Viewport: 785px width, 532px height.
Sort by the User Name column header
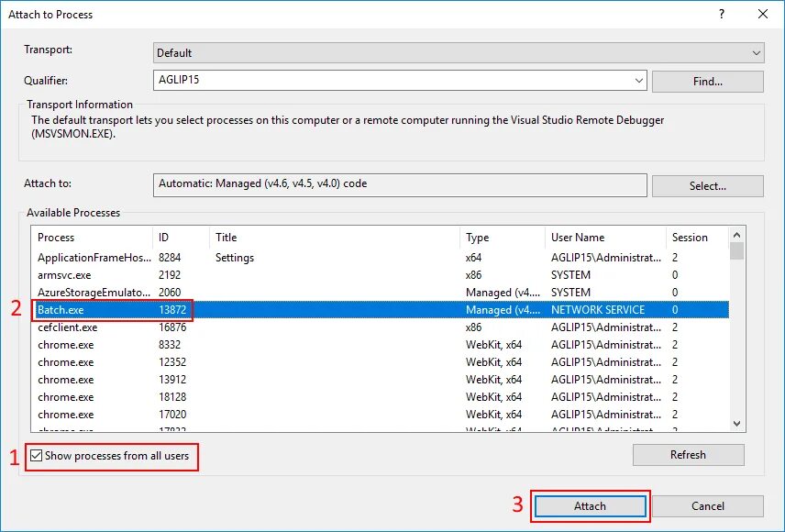(605, 237)
